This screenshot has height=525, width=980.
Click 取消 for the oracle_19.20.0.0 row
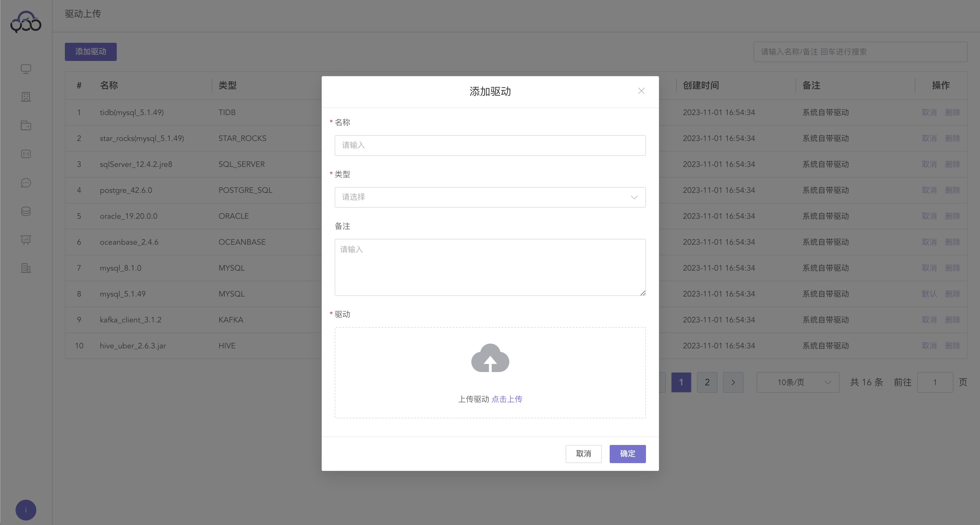tap(929, 216)
